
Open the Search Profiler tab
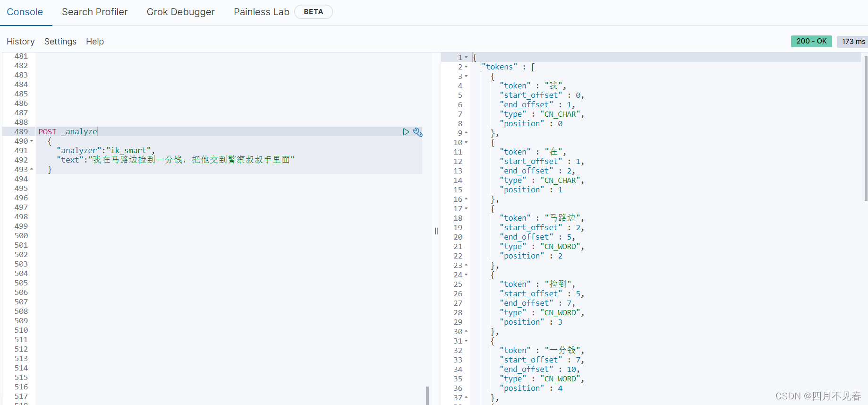click(94, 12)
